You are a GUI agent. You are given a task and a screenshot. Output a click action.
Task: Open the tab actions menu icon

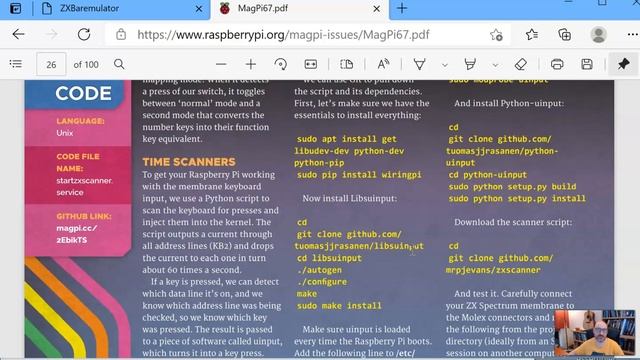tap(16, 8)
